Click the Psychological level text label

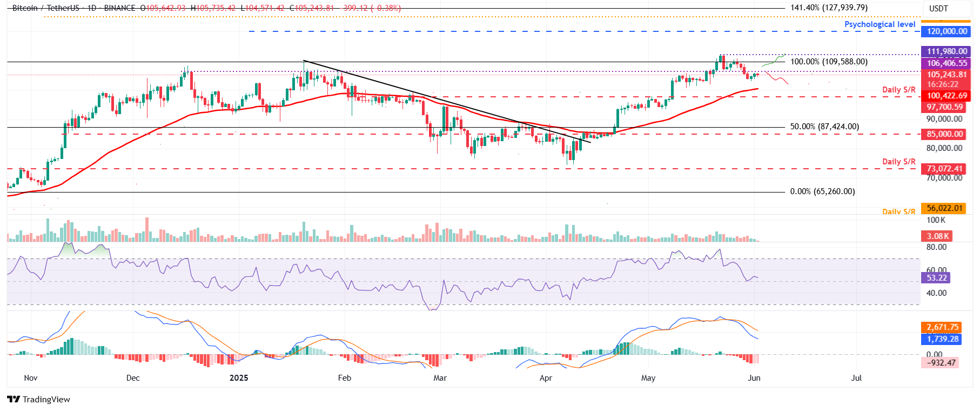880,24
